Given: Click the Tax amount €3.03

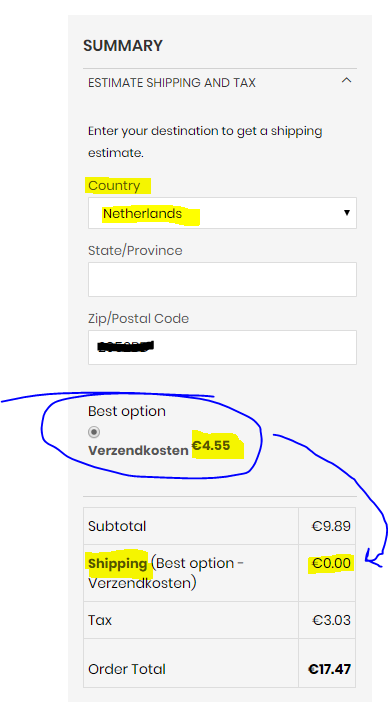Looking at the screenshot, I should click(331, 621).
